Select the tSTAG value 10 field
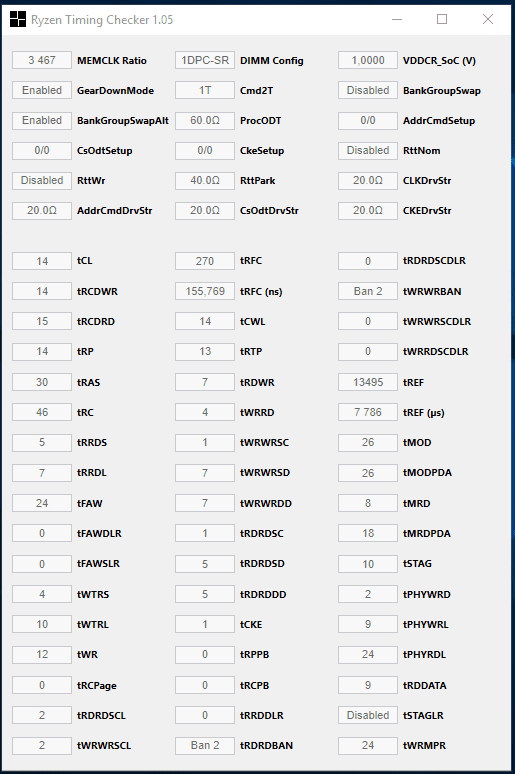 (x=368, y=564)
